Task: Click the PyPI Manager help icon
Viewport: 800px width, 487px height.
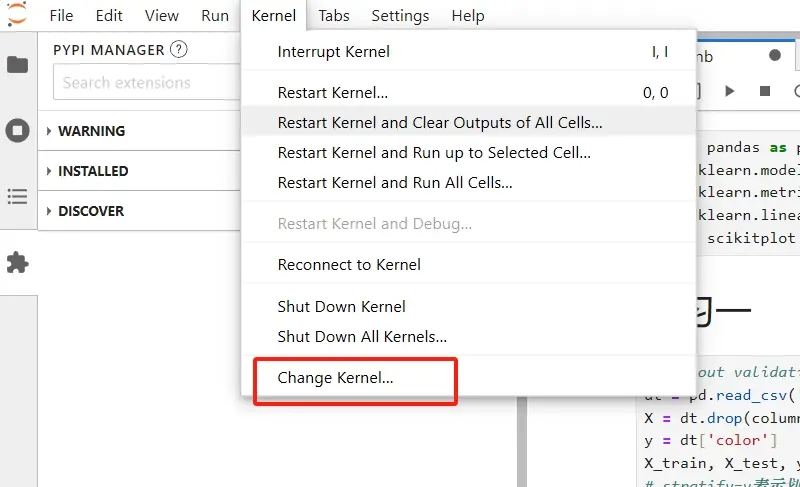Action: point(179,50)
